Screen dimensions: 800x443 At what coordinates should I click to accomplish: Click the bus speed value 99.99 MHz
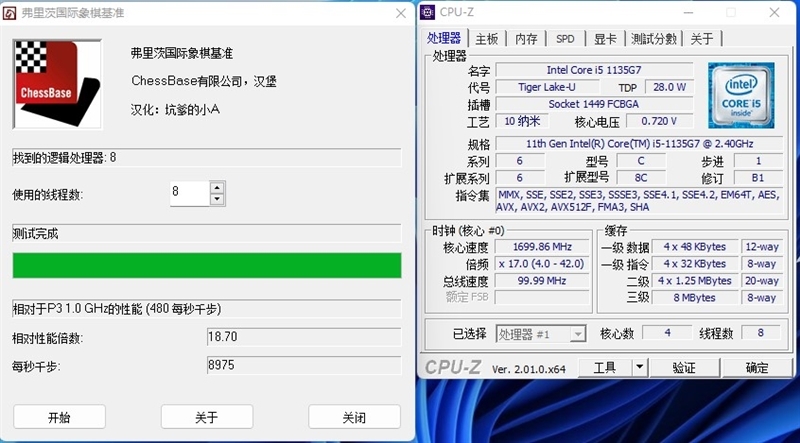[542, 281]
